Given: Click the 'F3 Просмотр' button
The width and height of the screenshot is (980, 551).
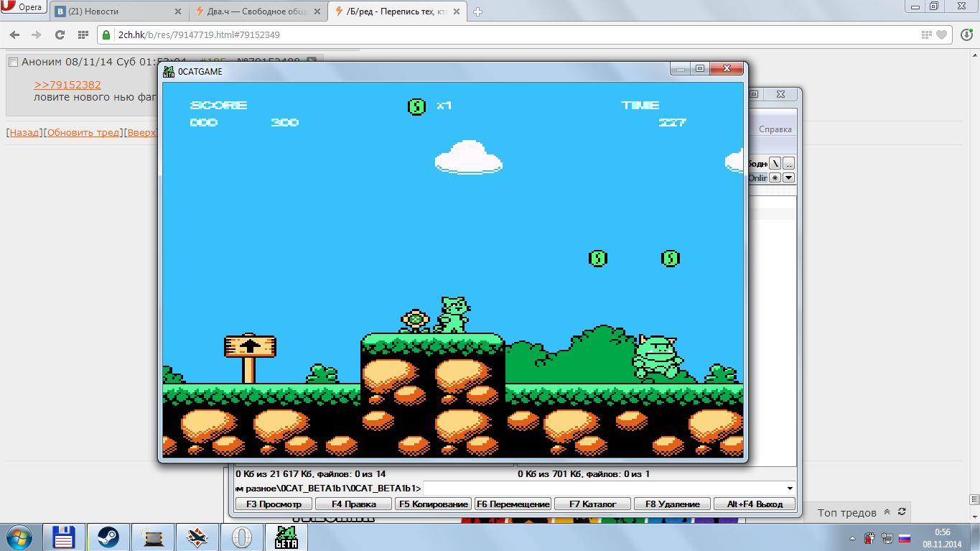Looking at the screenshot, I should pyautogui.click(x=274, y=504).
